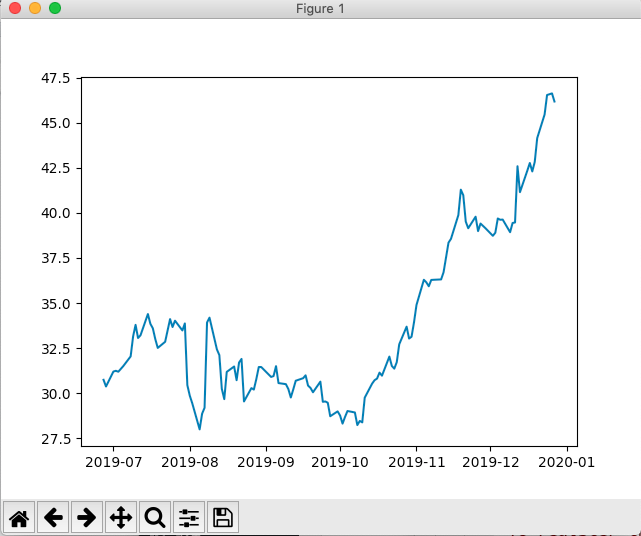Image resolution: width=641 pixels, height=536 pixels.
Task: Click the 35.0 y-axis tick label
Action: tap(56, 304)
